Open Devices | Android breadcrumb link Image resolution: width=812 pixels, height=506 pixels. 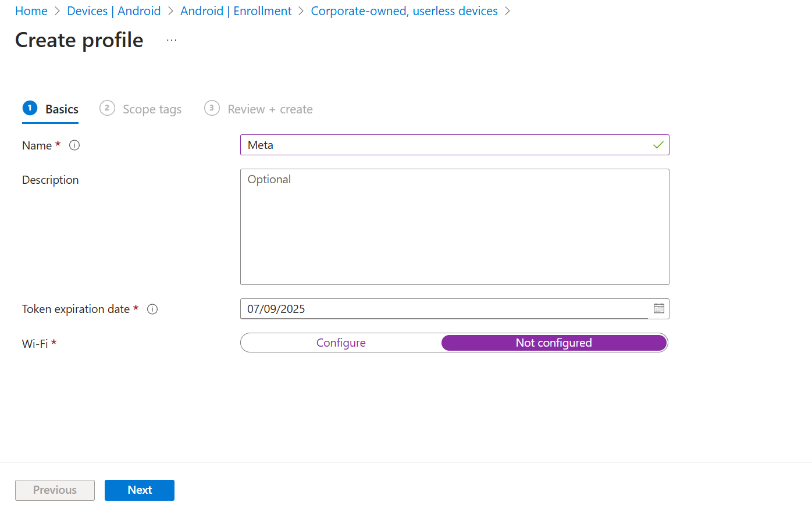tap(114, 10)
